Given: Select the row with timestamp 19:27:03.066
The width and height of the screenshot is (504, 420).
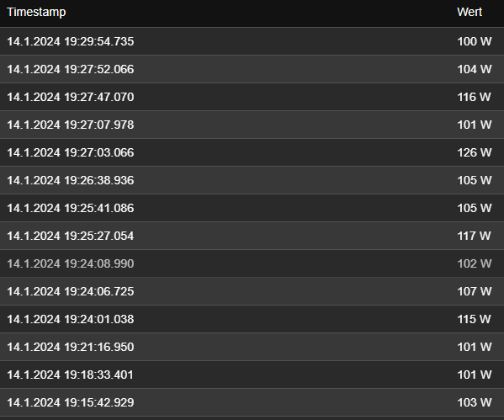Looking at the screenshot, I should tap(252, 152).
